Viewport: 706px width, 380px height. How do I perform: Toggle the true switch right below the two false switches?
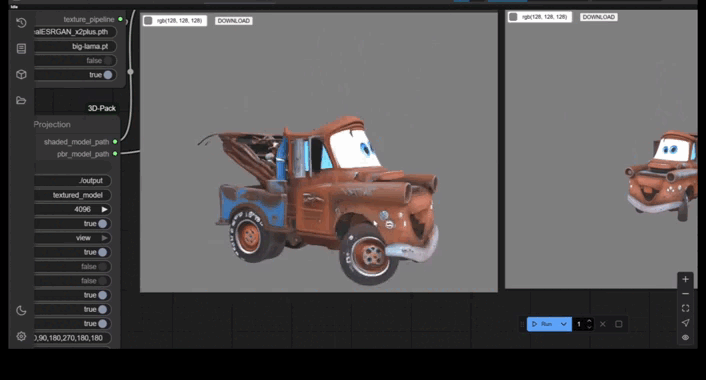[103, 295]
